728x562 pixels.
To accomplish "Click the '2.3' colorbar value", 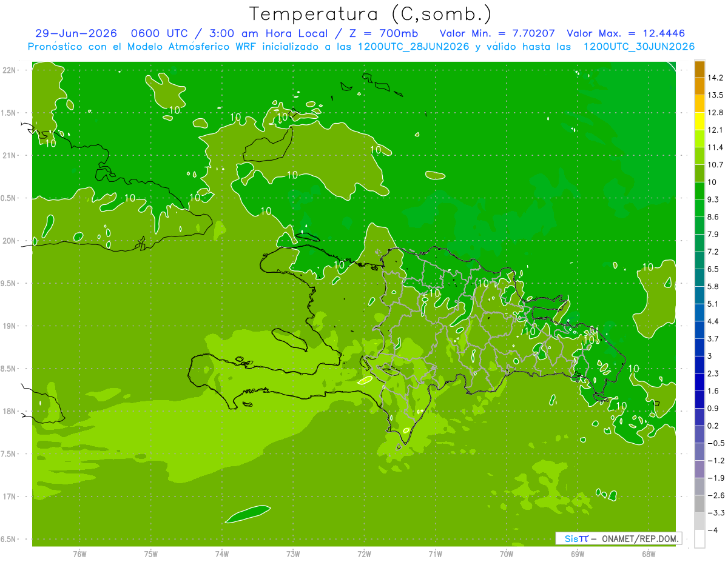I will 714,373.
